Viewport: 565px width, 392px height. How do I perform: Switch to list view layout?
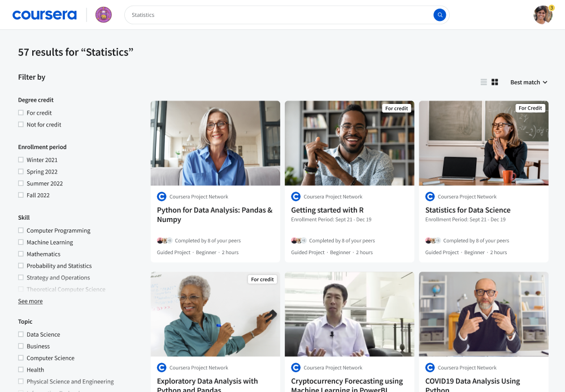tap(484, 82)
